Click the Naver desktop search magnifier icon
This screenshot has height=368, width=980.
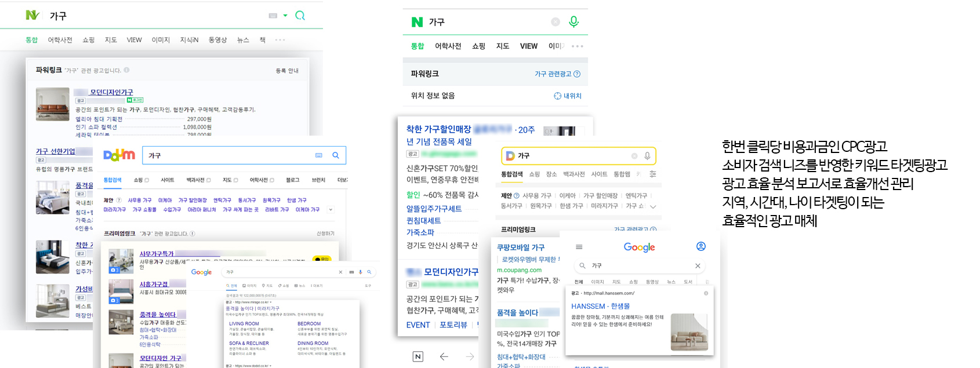coord(300,16)
